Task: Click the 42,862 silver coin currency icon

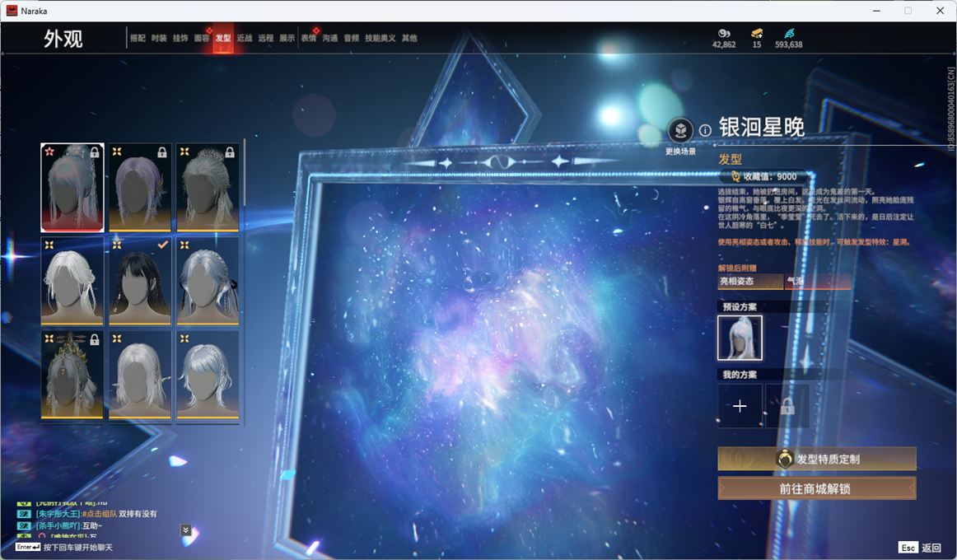Action: pyautogui.click(x=724, y=33)
